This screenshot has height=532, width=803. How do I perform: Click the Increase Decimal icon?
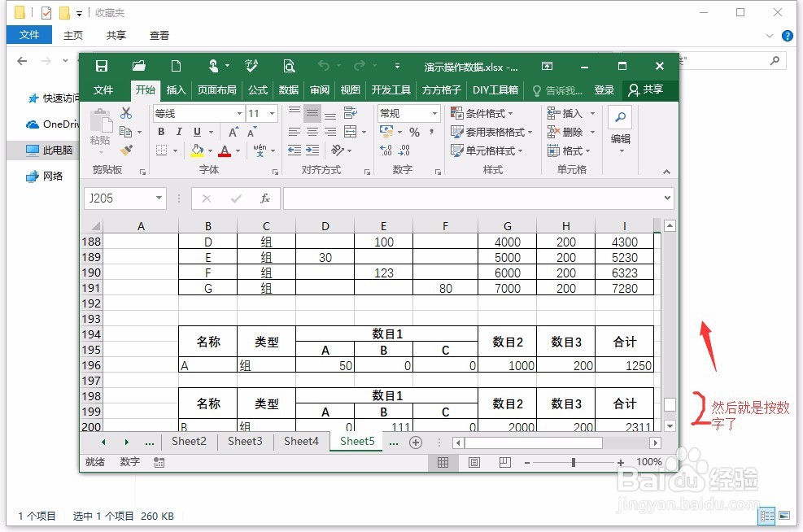pos(386,150)
